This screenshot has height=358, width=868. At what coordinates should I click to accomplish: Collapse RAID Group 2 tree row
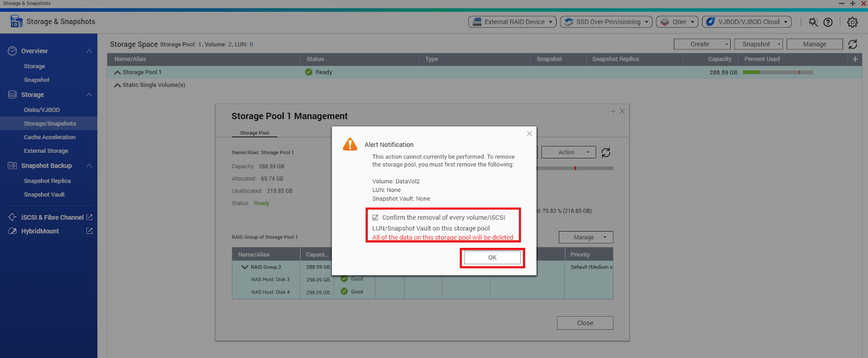click(x=245, y=267)
